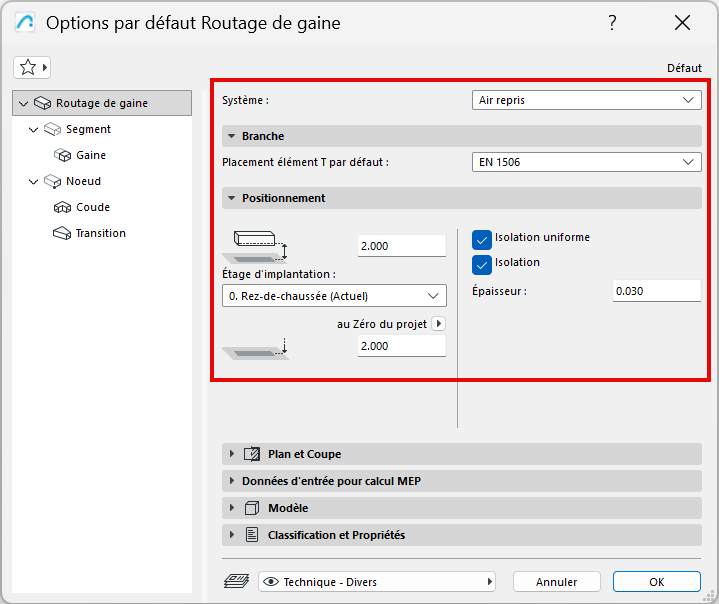Disable the Isolation uniforme checkbox
Screen dimensions: 719x604
[x=482, y=238]
